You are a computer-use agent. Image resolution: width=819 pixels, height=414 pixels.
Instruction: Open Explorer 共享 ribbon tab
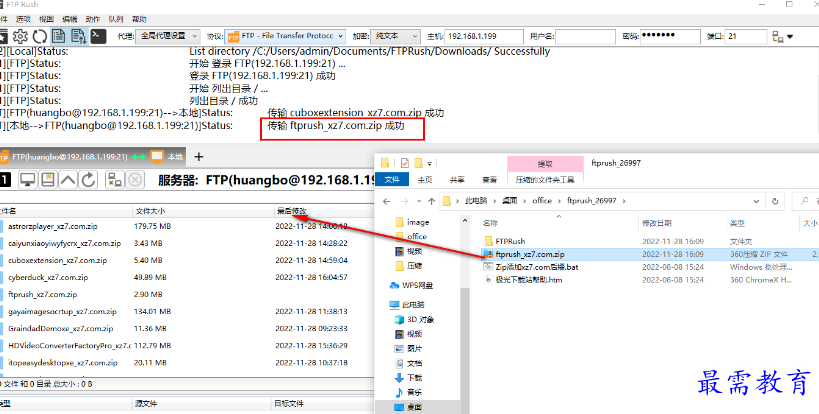(457, 180)
